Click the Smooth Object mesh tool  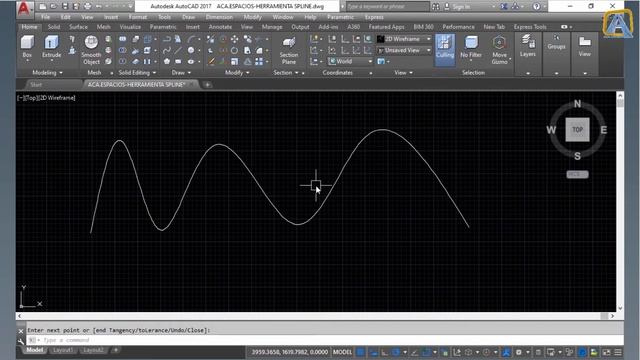click(x=91, y=50)
